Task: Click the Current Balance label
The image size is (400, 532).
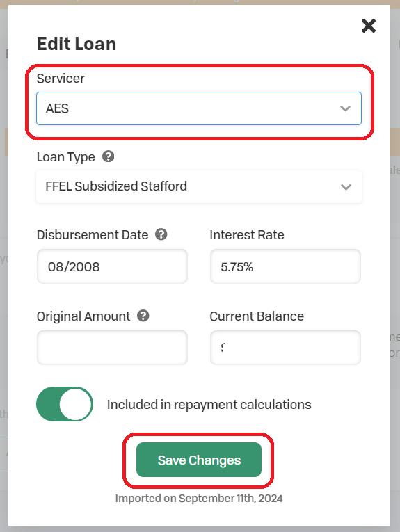Action: (x=257, y=316)
